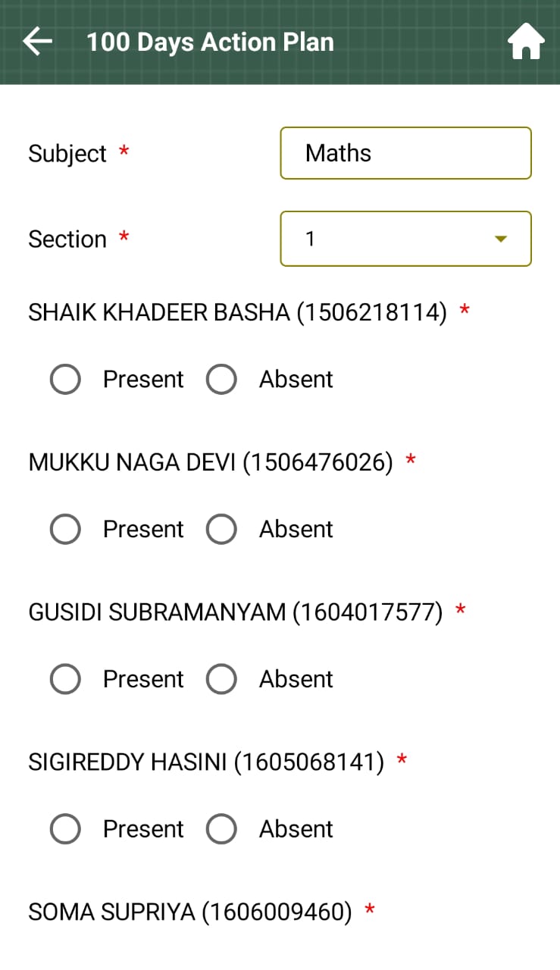Tap the Mukku Naga Devi student name
This screenshot has width=560, height=970.
(x=211, y=462)
